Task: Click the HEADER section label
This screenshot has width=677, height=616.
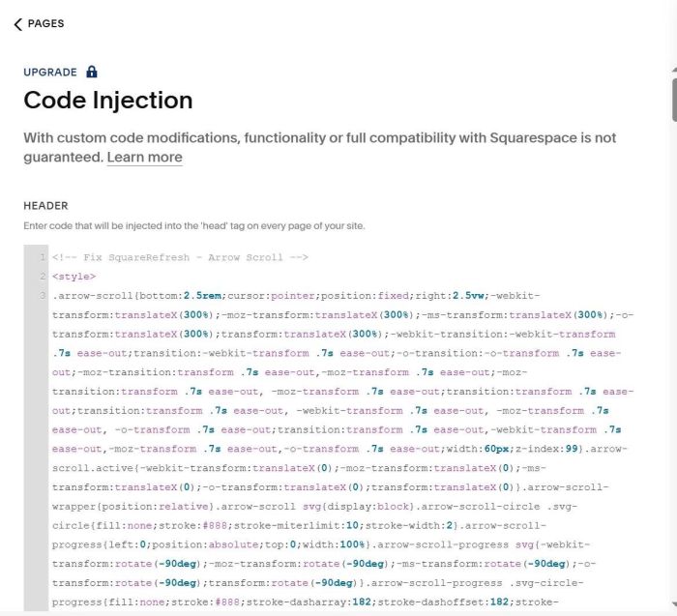Action: pyautogui.click(x=45, y=206)
